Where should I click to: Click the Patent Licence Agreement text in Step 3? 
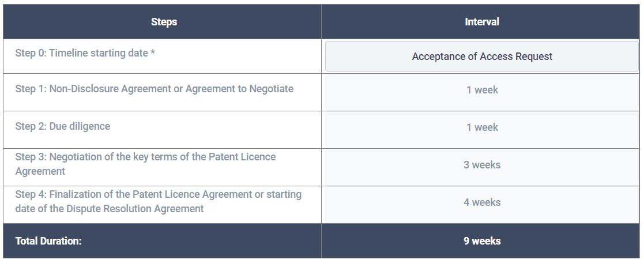146,164
